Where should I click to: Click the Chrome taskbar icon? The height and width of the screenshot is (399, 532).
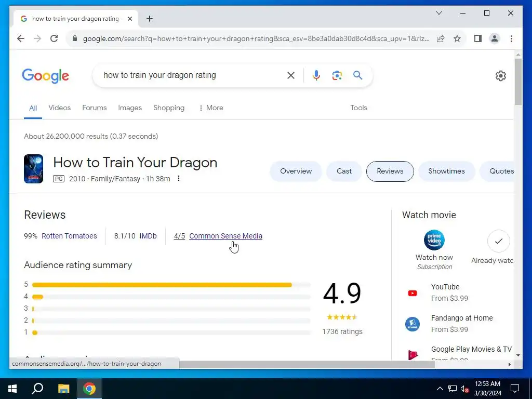point(89,389)
